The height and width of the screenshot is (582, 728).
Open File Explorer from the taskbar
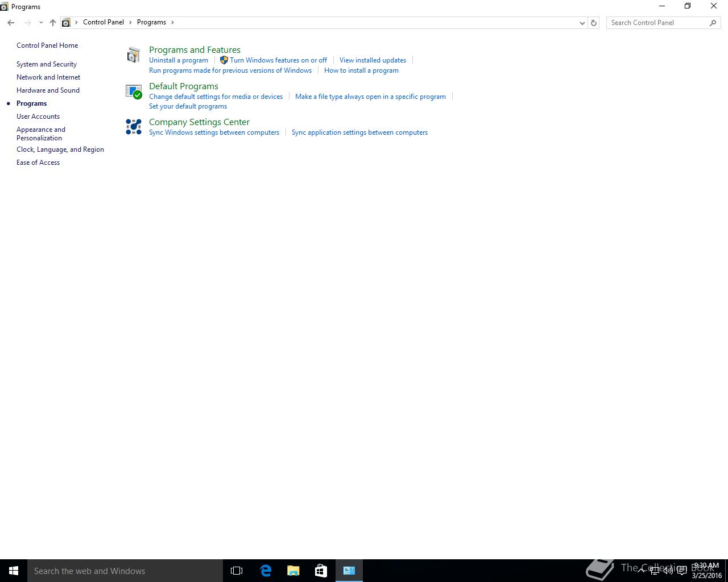click(x=293, y=571)
